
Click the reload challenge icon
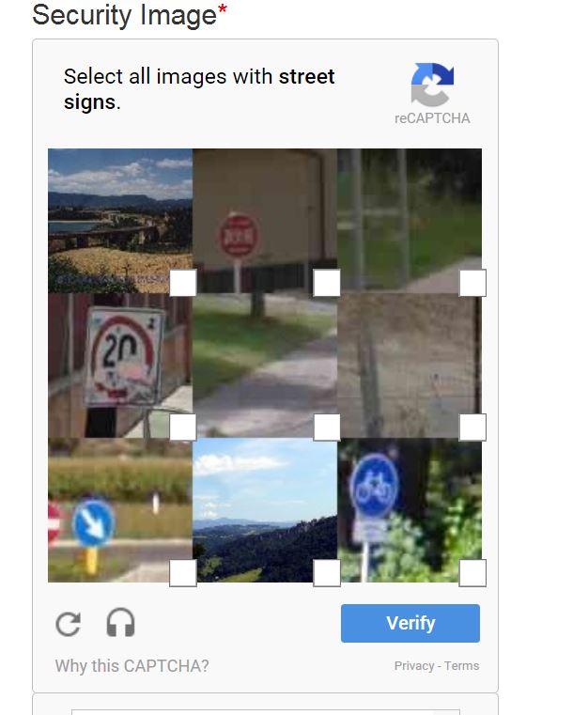tap(69, 623)
